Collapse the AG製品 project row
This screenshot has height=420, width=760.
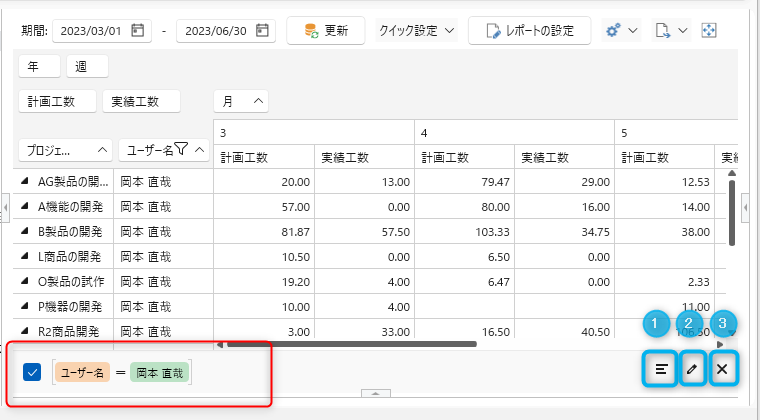(x=25, y=182)
